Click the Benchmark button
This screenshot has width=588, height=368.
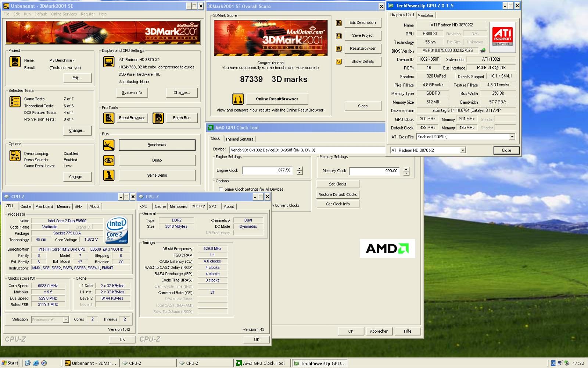tap(157, 145)
